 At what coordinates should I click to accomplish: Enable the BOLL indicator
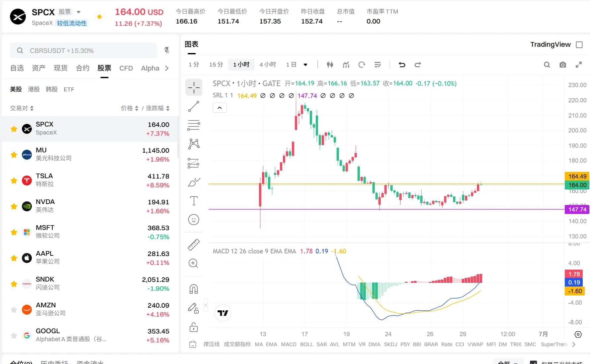pyautogui.click(x=306, y=344)
